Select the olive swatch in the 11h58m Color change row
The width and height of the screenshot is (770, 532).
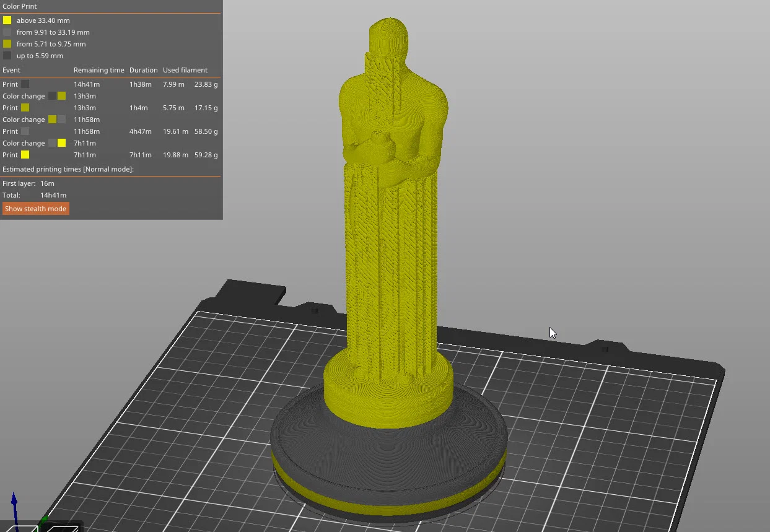tap(52, 120)
